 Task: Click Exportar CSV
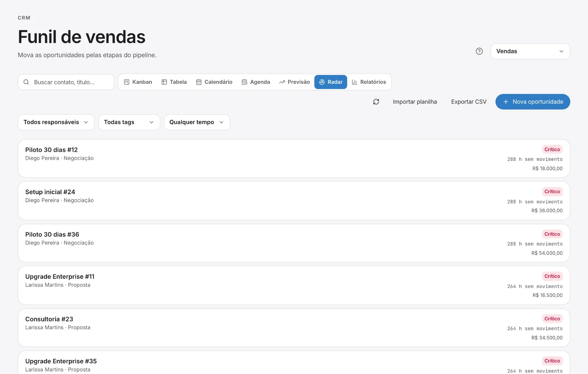(469, 102)
